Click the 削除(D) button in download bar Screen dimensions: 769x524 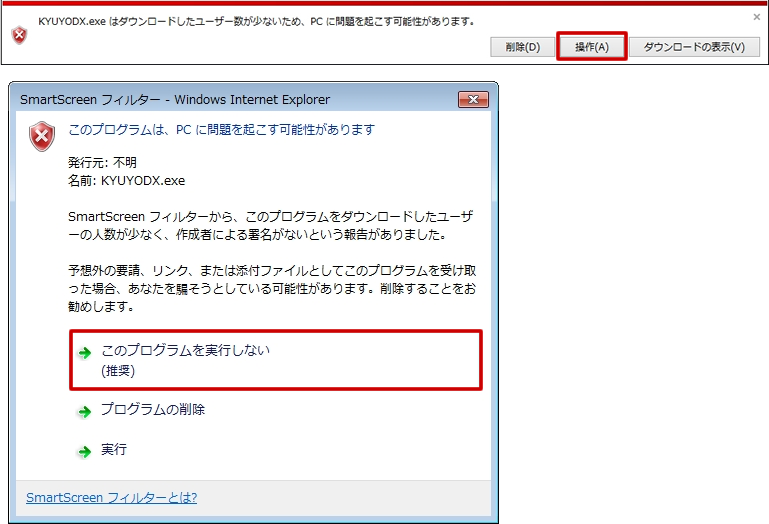point(522,47)
